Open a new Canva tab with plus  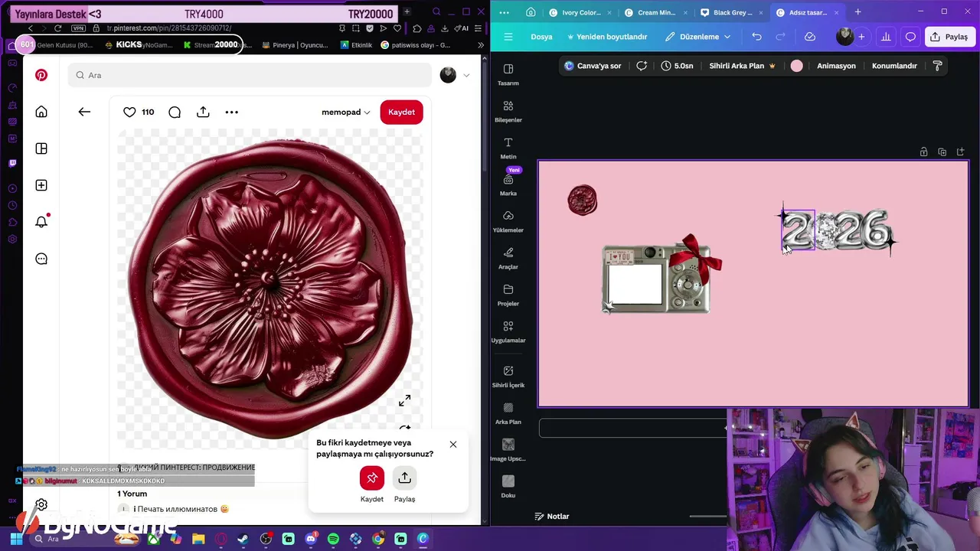(x=857, y=12)
